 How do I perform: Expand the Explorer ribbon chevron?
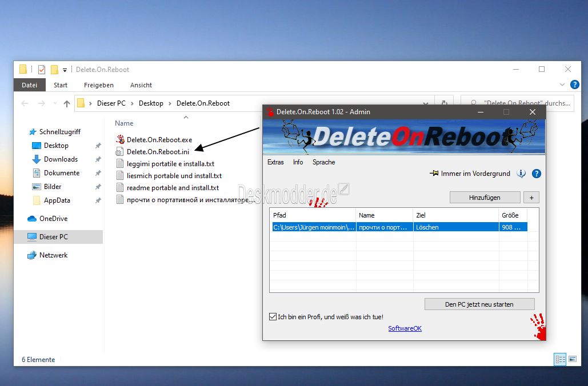pos(562,85)
